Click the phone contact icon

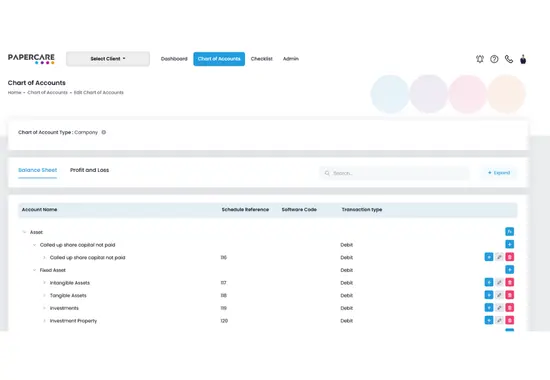509,59
